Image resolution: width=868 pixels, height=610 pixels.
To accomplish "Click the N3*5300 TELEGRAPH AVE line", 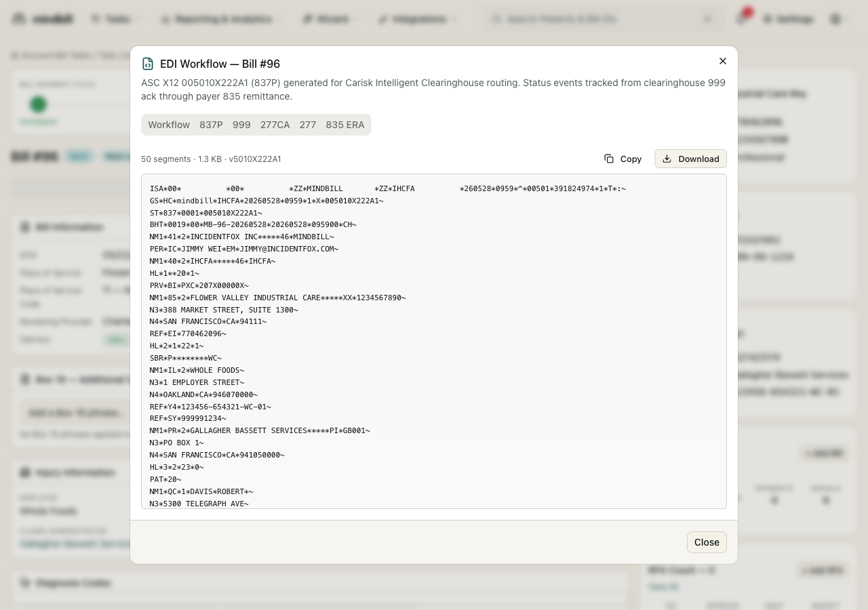I will pyautogui.click(x=199, y=504).
